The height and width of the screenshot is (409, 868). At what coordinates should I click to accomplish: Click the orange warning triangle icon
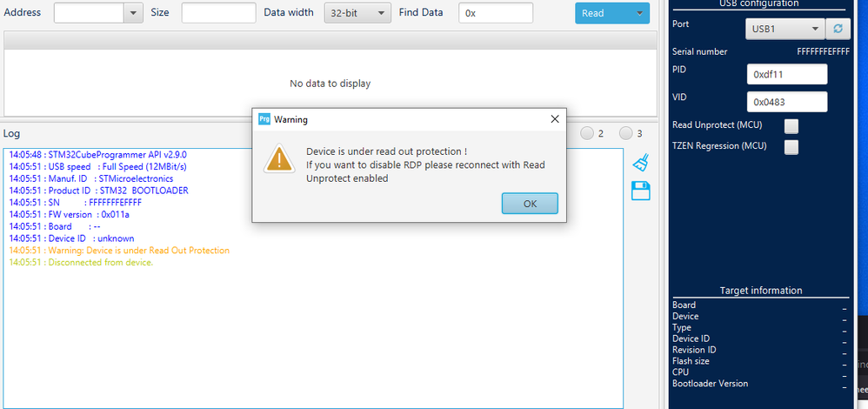279,158
